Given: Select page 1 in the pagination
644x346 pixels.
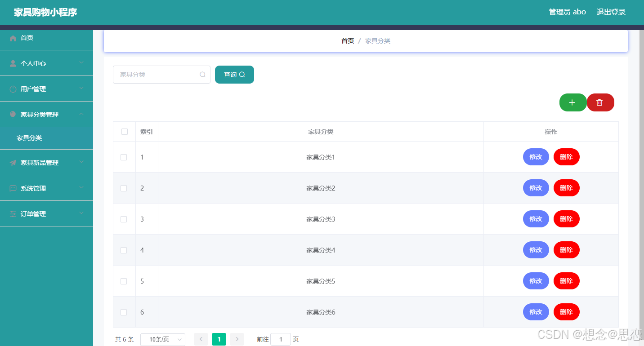Looking at the screenshot, I should (219, 339).
